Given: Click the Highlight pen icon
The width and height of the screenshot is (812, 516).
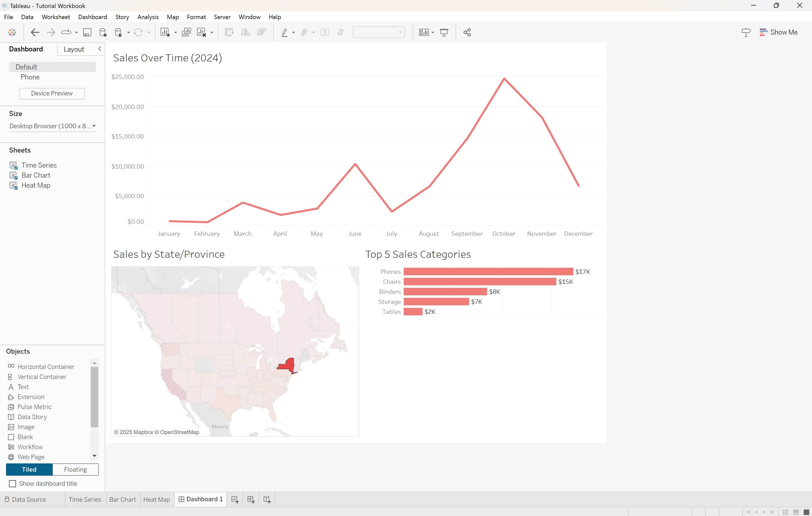Looking at the screenshot, I should pyautogui.click(x=285, y=32).
